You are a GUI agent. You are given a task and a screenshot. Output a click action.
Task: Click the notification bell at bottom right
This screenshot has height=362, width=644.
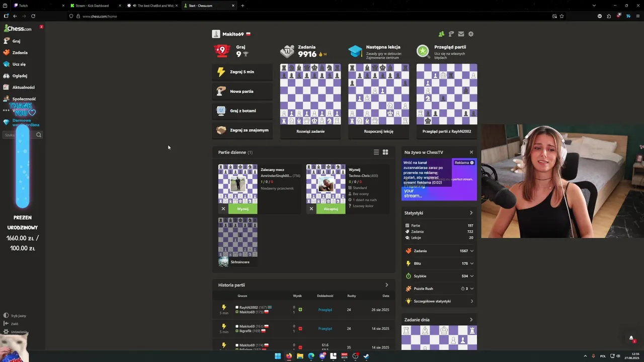631,338
